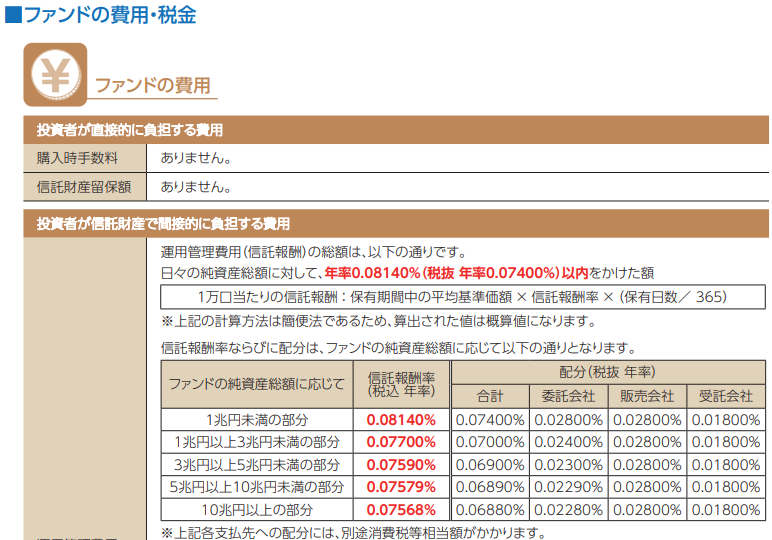Click the 購入時手数料 row label

click(x=78, y=158)
